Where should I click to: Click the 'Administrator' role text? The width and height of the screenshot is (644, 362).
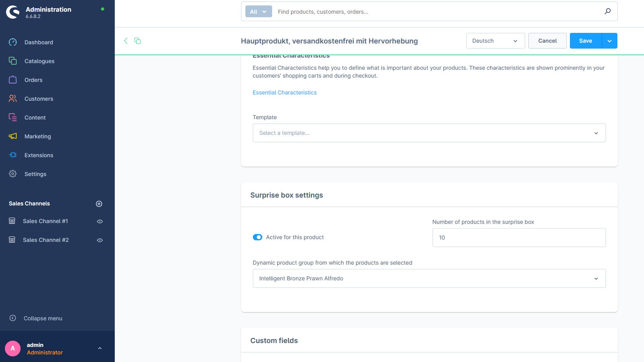point(45,353)
